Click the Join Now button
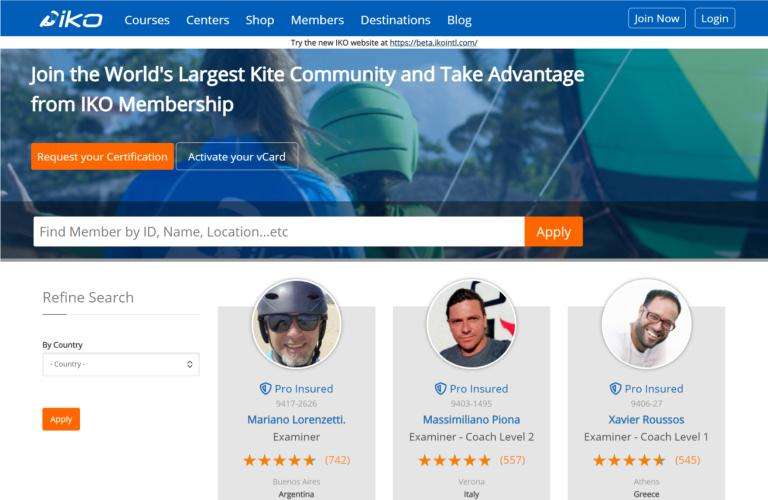Image resolution: width=768 pixels, height=500 pixels. tap(656, 18)
